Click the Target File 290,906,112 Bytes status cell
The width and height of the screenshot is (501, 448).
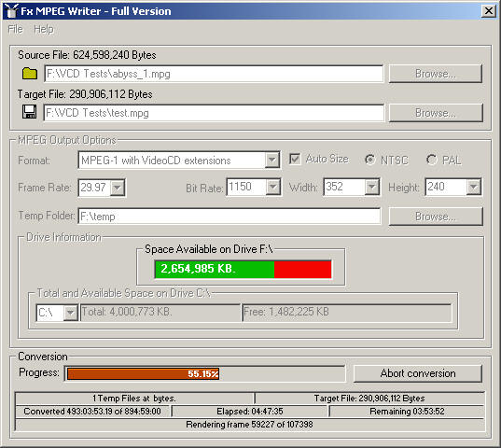point(369,399)
